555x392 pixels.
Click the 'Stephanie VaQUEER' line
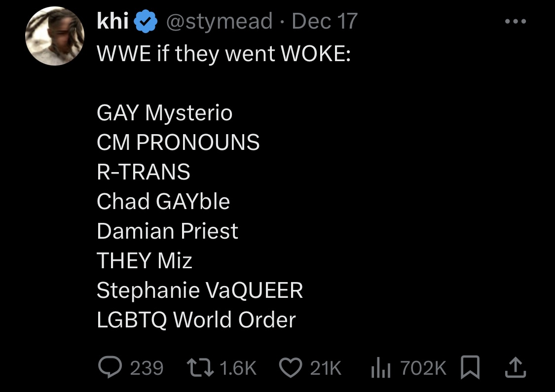click(x=199, y=290)
